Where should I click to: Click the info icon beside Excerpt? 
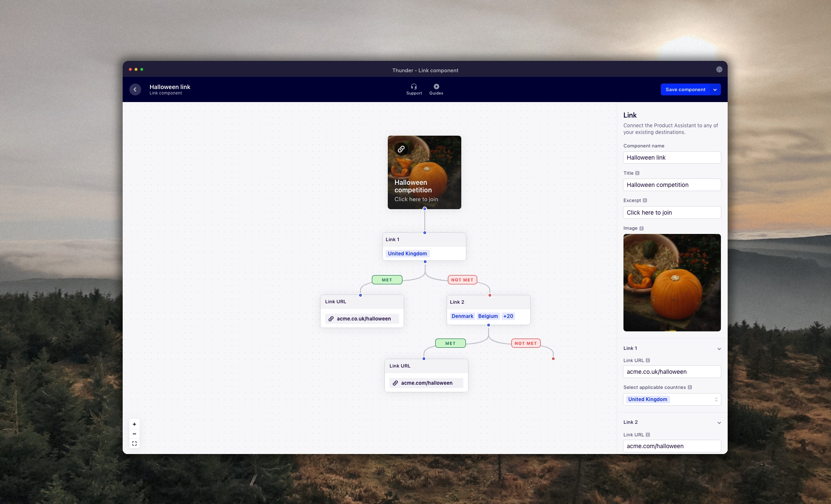(645, 200)
